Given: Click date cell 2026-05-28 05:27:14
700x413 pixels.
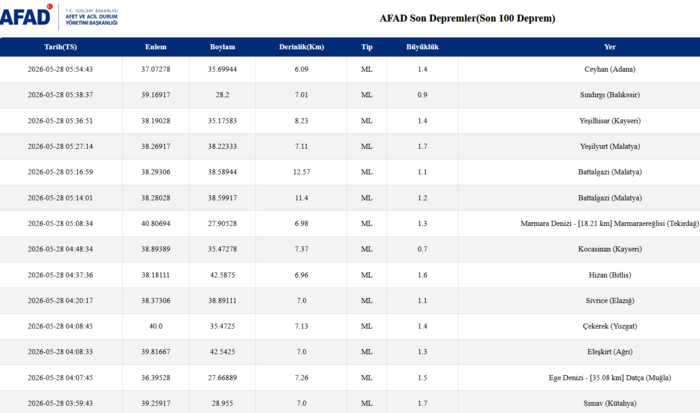Looking at the screenshot, I should [60, 146].
